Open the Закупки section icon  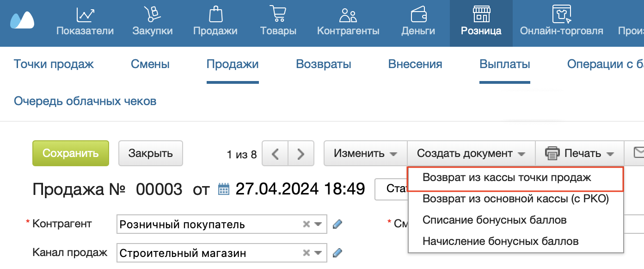tap(152, 14)
